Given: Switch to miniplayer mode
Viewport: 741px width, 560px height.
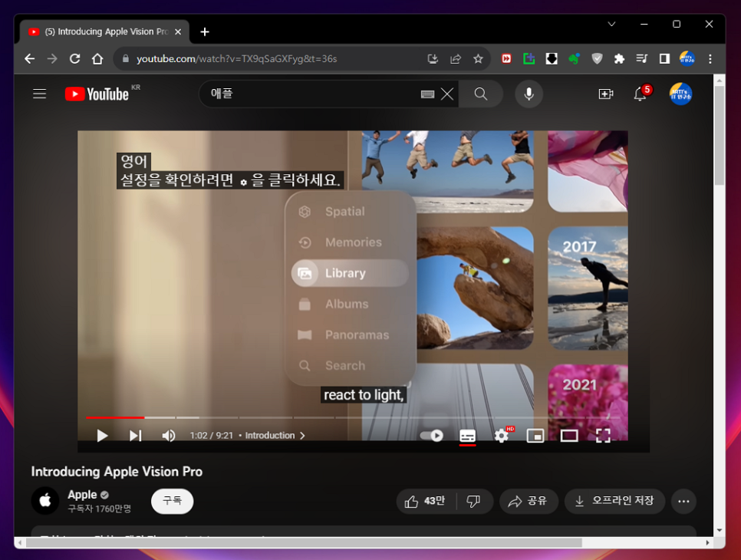Looking at the screenshot, I should tap(535, 435).
